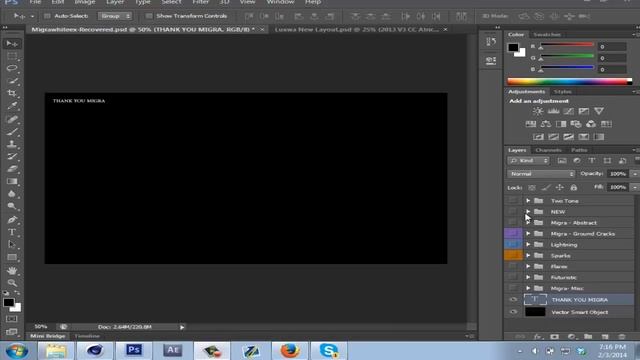Filter layers by type layers icon
640x360 pixels.
point(592,161)
